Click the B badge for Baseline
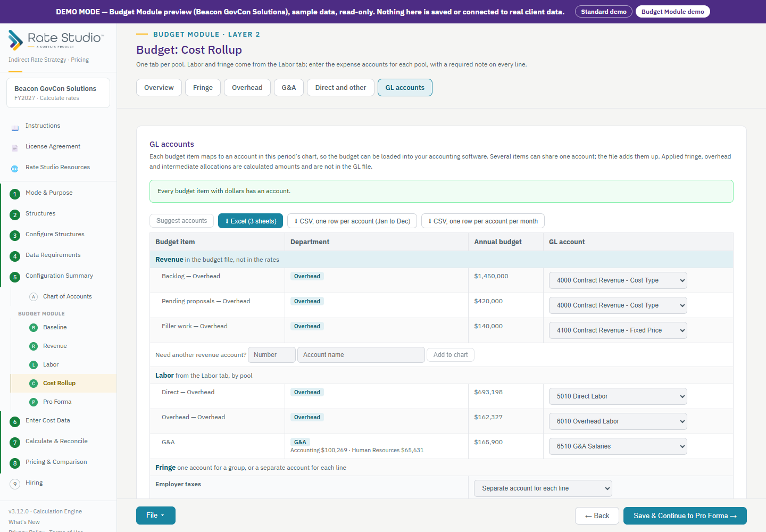The height and width of the screenshot is (532, 766). click(x=34, y=328)
